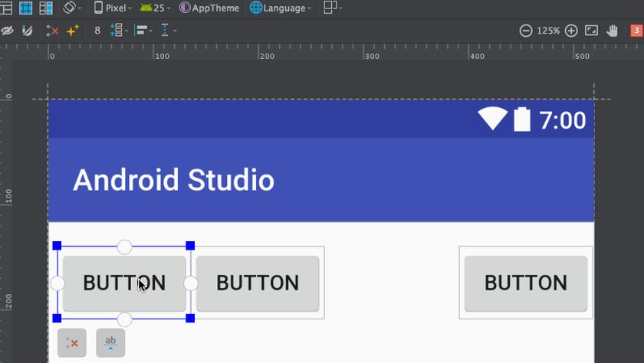Show Design and Blueprint side by side
This screenshot has height=363, width=644.
pos(46,8)
